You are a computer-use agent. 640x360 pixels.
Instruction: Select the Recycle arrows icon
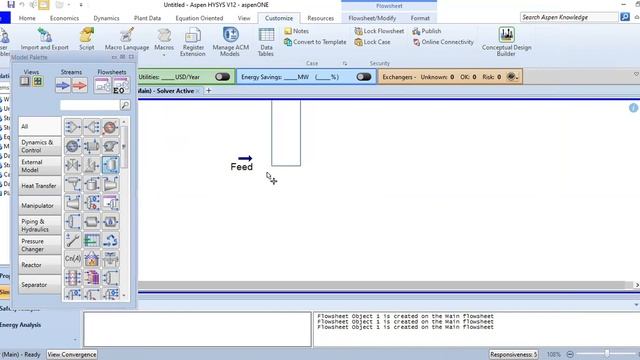(110, 240)
